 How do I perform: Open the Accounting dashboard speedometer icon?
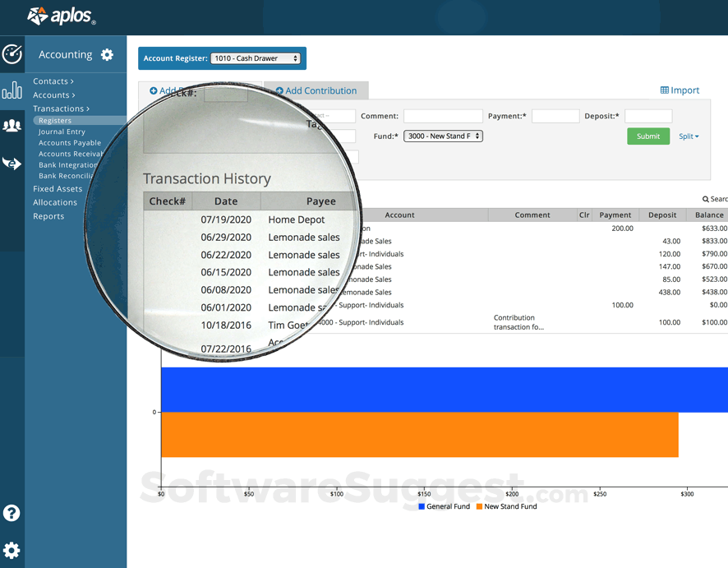coord(12,54)
